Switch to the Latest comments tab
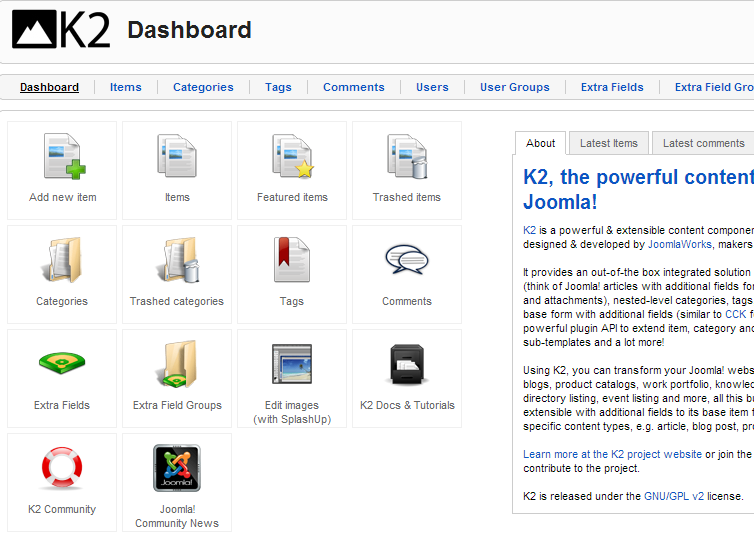The image size is (754, 535). [704, 143]
